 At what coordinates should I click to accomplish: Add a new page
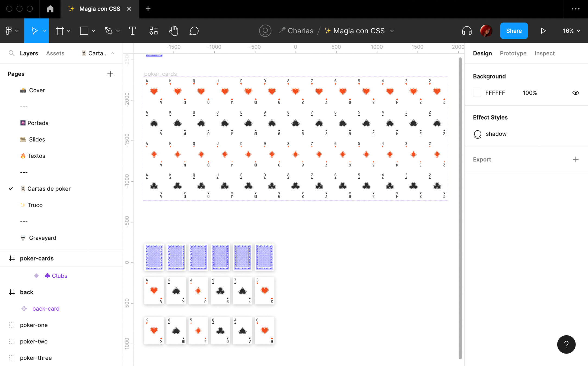click(x=110, y=74)
